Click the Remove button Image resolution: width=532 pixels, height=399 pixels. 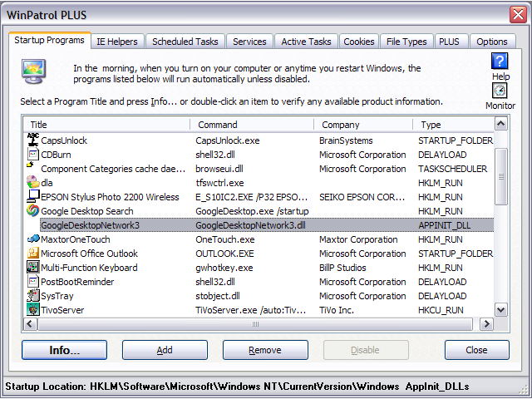265,350
